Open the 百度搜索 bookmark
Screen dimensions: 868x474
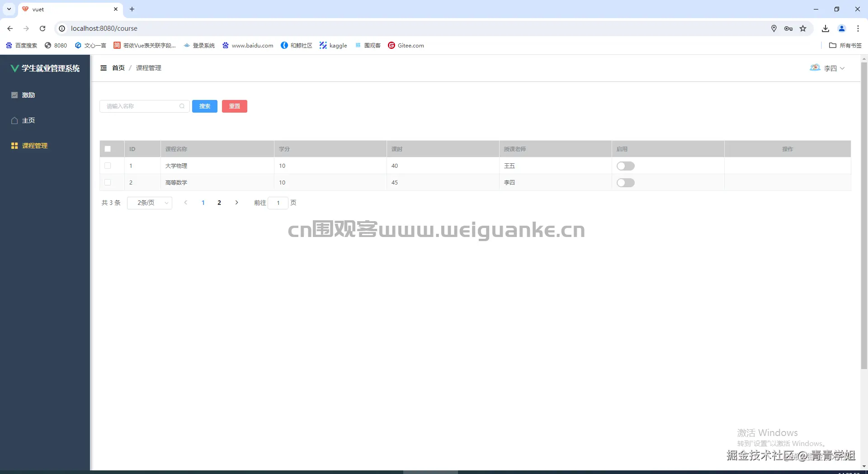point(21,45)
